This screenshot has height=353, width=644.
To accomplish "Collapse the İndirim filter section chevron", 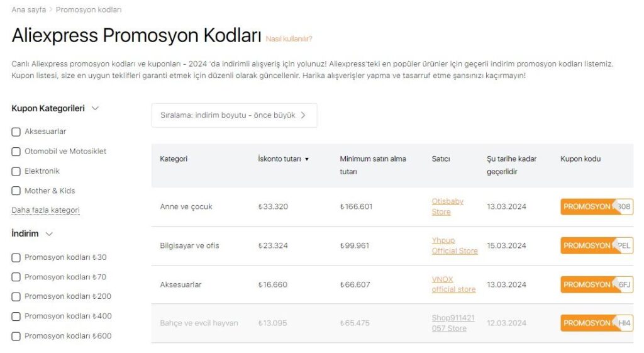I will coord(49,234).
